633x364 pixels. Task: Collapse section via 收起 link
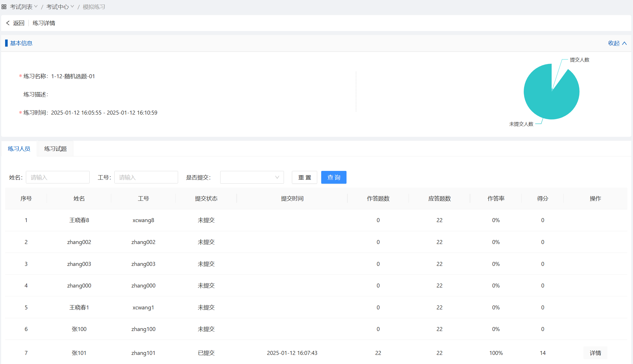(614, 43)
